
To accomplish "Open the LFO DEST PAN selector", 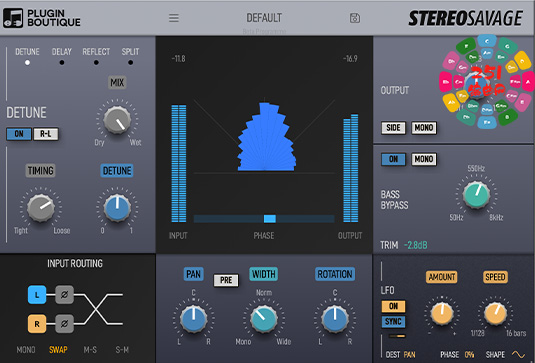I will (x=409, y=355).
